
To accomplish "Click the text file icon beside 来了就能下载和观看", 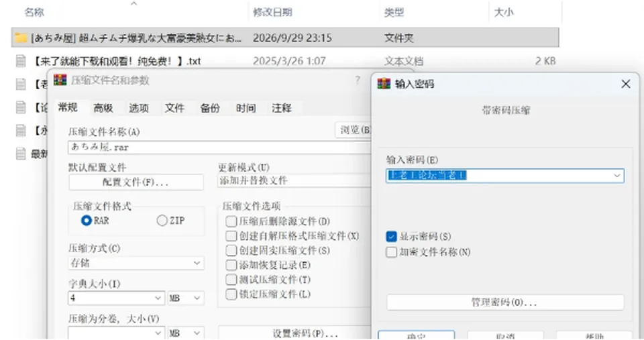I will point(21,61).
